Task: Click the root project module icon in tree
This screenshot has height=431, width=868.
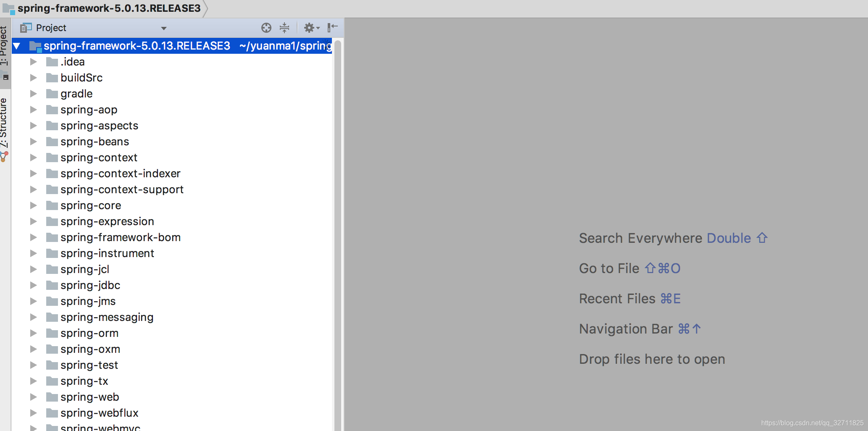Action: pyautogui.click(x=35, y=46)
